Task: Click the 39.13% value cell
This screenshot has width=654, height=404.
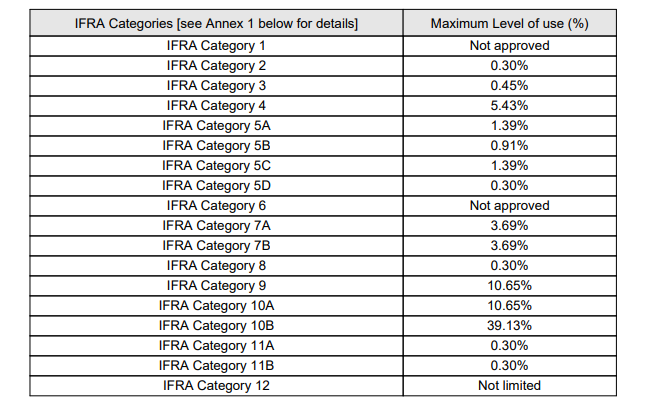Action: 510,325
